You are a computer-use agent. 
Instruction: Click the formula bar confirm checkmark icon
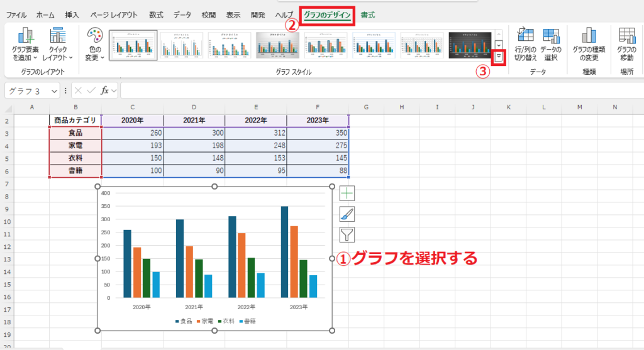91,90
